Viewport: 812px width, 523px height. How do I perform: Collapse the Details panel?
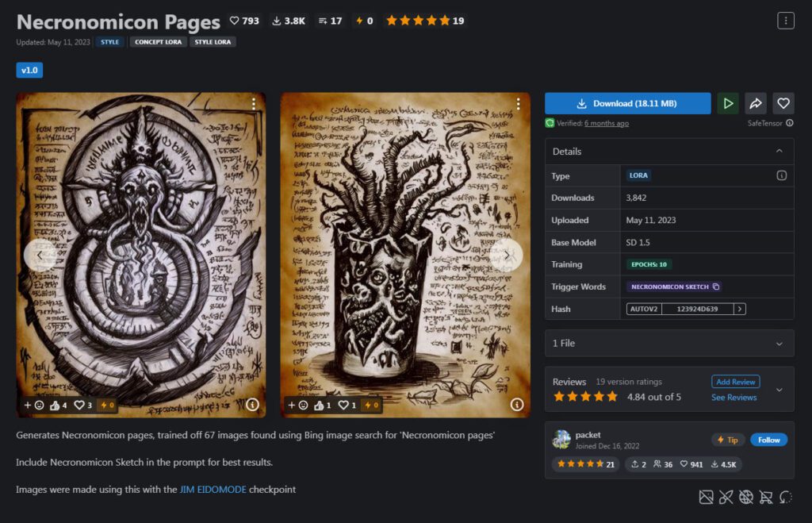point(779,151)
